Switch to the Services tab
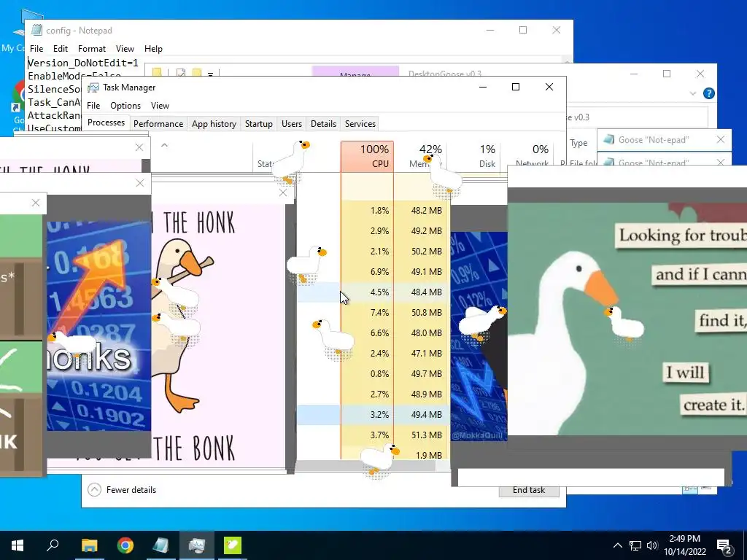Viewport: 747px width, 560px height. click(360, 124)
